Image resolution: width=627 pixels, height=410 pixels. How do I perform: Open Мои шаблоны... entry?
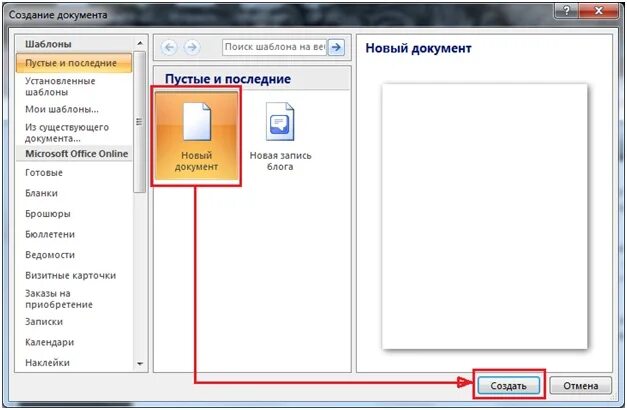point(74,109)
